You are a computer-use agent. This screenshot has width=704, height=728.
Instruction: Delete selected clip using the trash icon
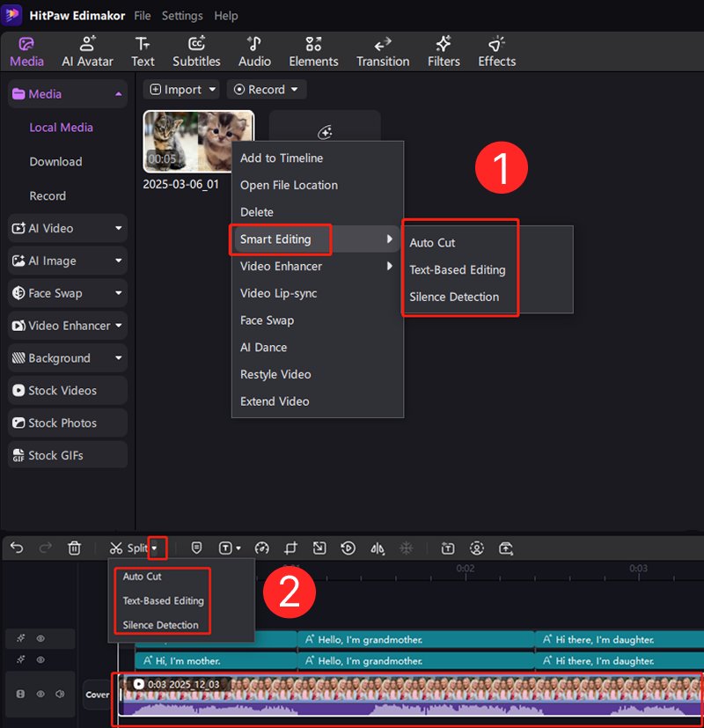coord(75,548)
